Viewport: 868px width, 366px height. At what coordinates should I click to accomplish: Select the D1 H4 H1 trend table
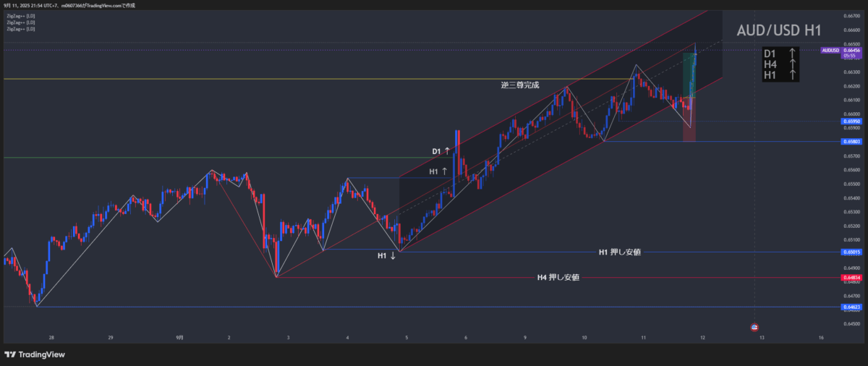click(780, 64)
